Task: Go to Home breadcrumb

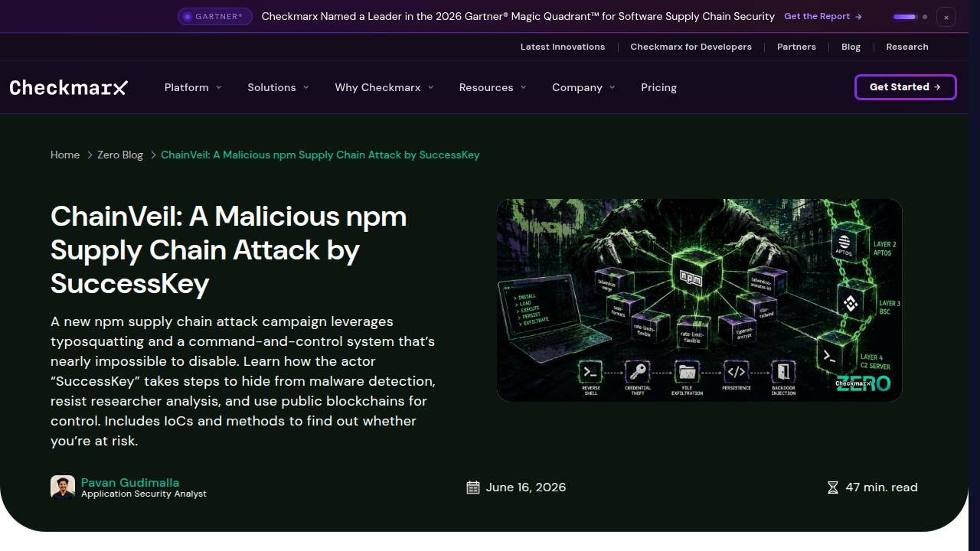Action: click(x=65, y=155)
